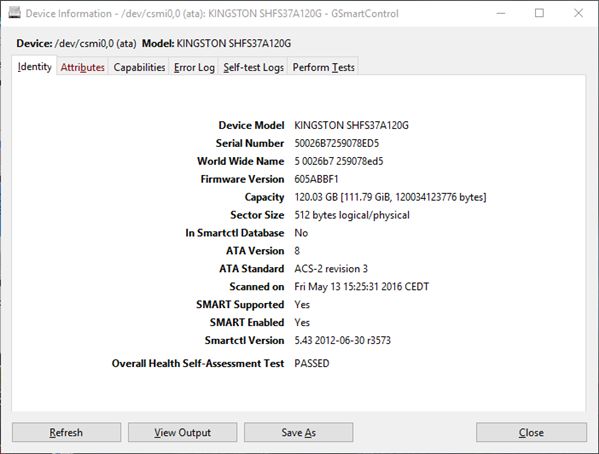Close window with title bar X
599x454 pixels.
pos(578,13)
